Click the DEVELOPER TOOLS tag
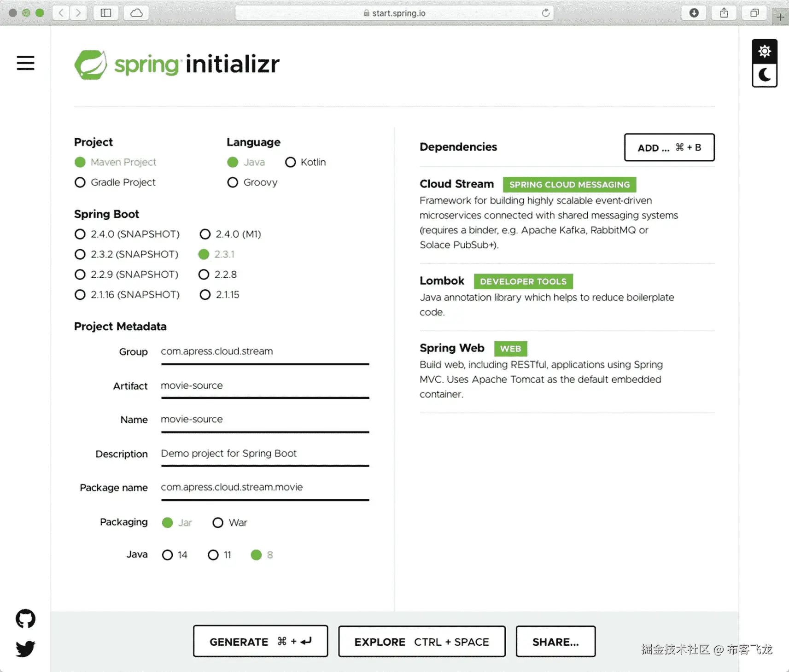Image resolution: width=789 pixels, height=672 pixels. (523, 281)
